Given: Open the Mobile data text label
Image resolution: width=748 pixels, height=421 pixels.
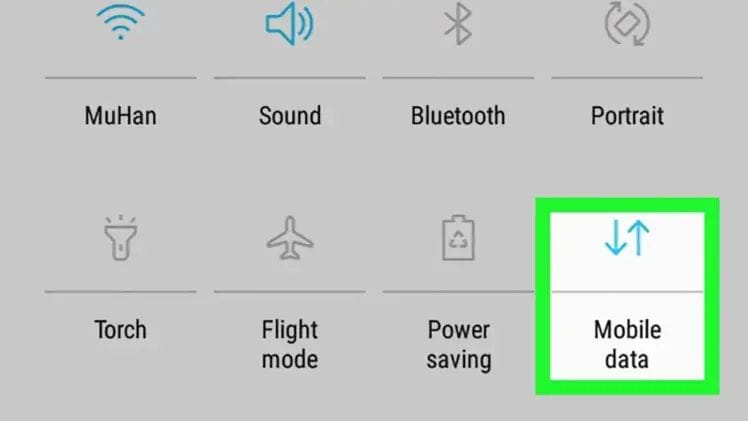Looking at the screenshot, I should pos(627,344).
